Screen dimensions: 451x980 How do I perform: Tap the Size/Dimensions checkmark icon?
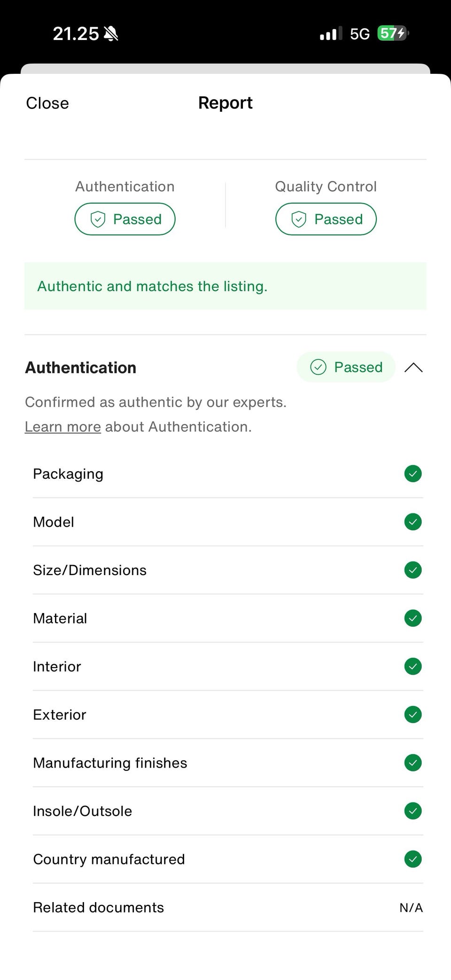coord(412,570)
